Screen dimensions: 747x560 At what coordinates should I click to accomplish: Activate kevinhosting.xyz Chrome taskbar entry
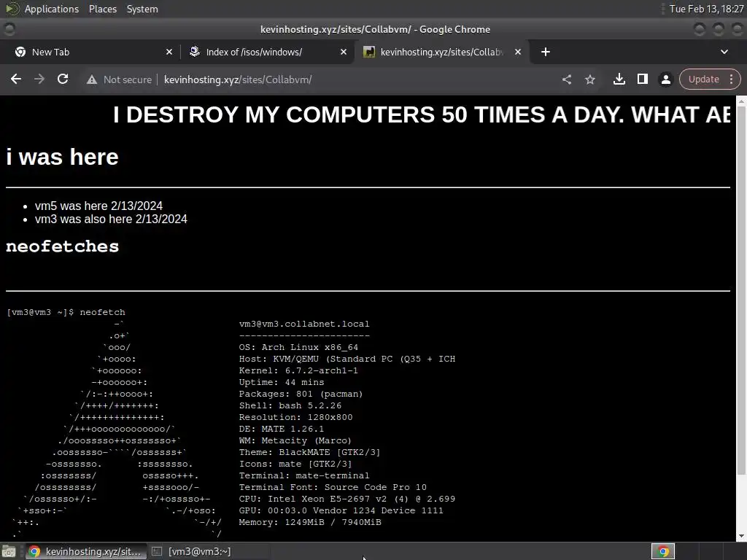[x=85, y=551]
